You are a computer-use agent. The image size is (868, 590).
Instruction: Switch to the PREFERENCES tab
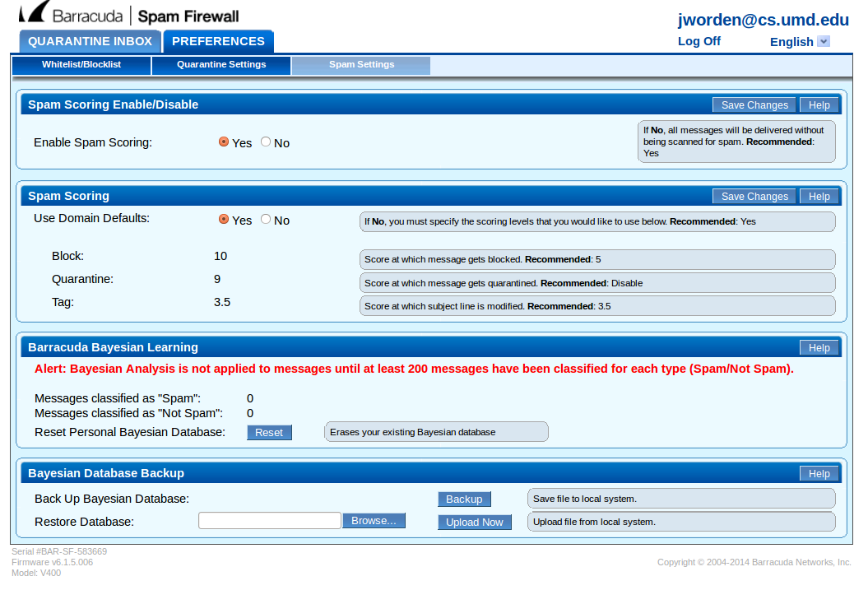click(x=218, y=41)
